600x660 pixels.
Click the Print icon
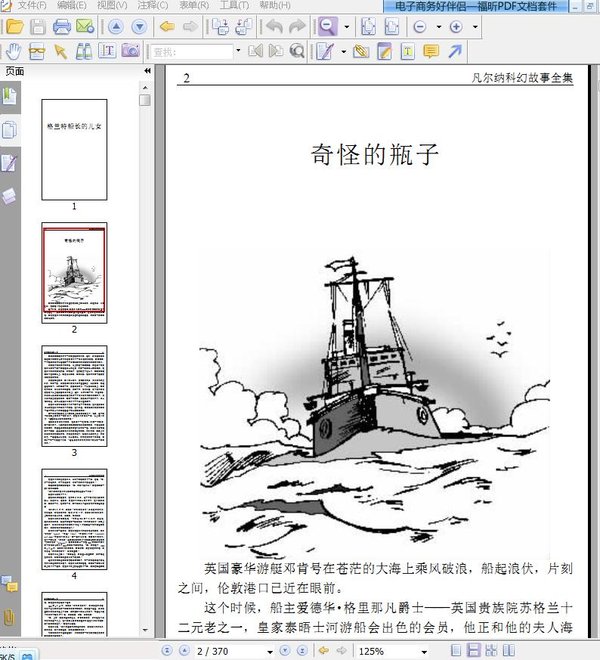click(x=62, y=27)
